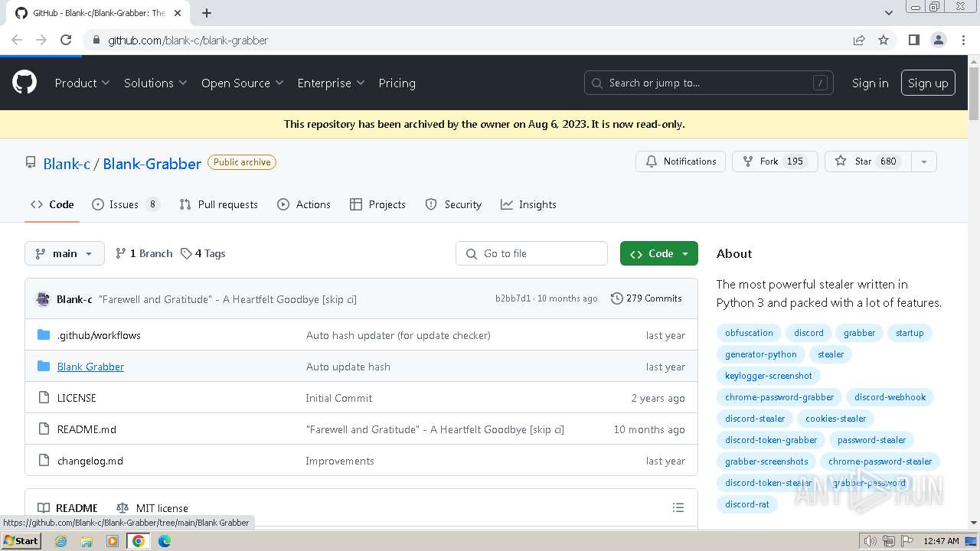Open Security tab

[453, 204]
